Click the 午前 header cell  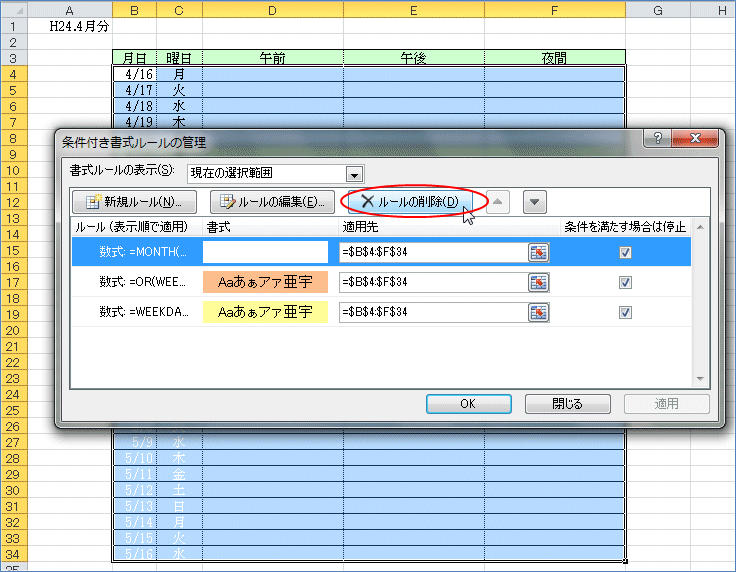coord(273,58)
